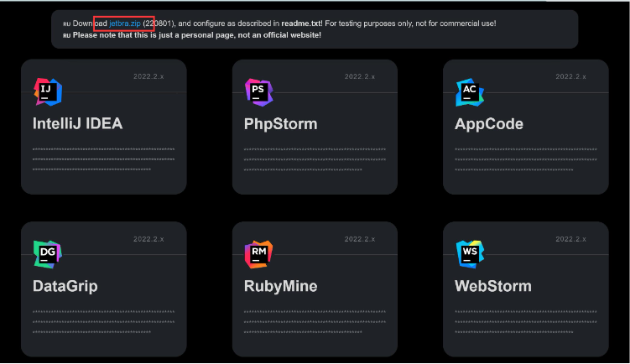
Task: Click the 2022.2.x version on IntelliJ IDEA card
Action: 148,76
